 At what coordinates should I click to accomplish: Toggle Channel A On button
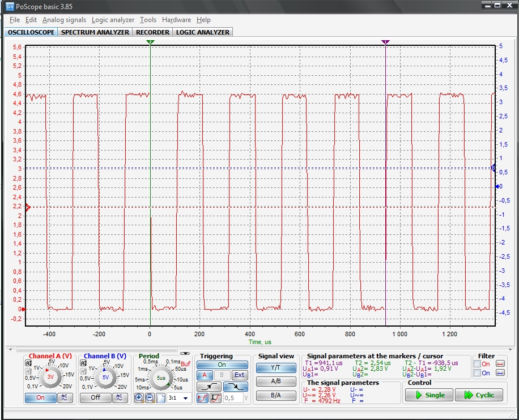click(x=40, y=397)
